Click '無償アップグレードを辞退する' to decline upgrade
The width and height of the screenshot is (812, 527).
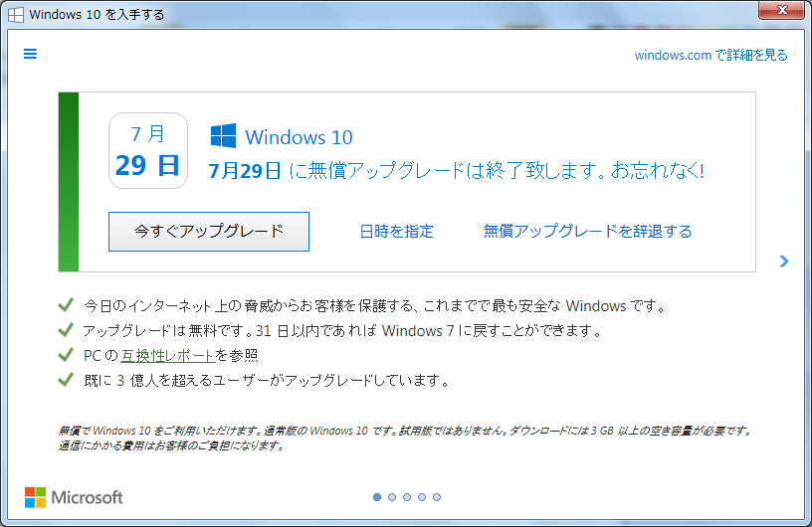[x=587, y=232]
